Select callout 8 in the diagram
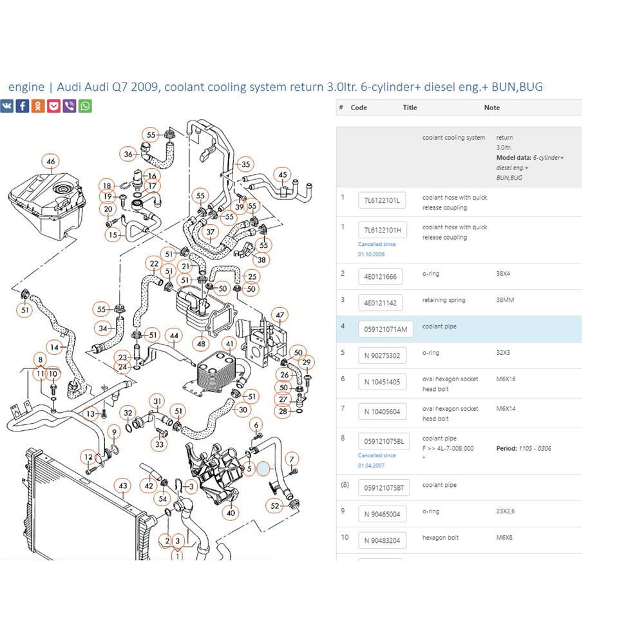The width and height of the screenshot is (644, 644). click(x=40, y=360)
